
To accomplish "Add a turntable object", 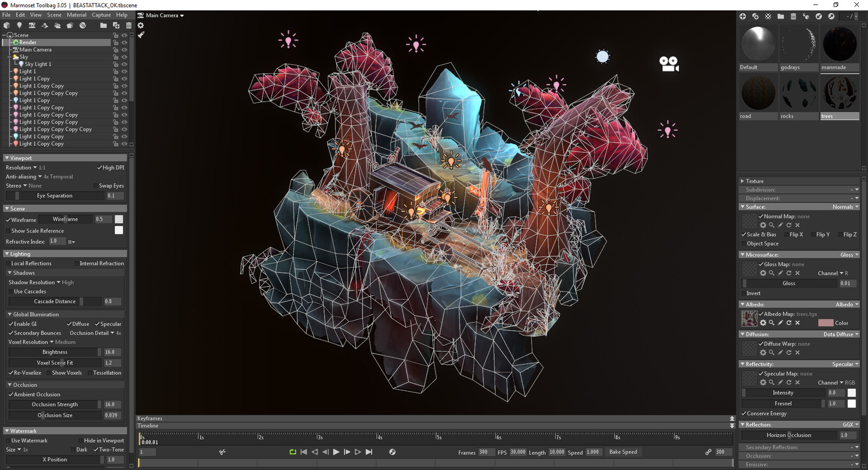I will click(82, 25).
